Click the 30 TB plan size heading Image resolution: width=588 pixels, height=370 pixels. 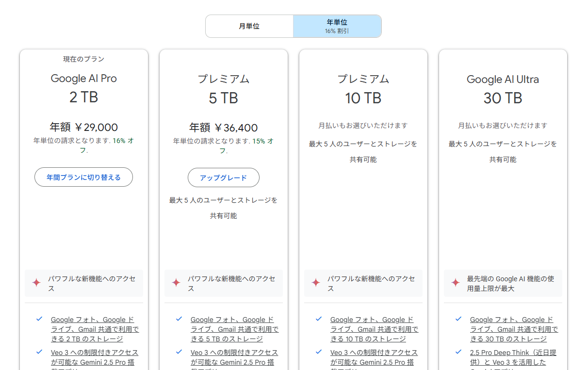[x=503, y=98]
